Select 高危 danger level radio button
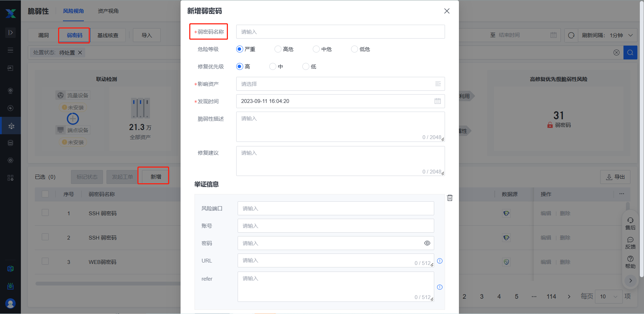 278,49
